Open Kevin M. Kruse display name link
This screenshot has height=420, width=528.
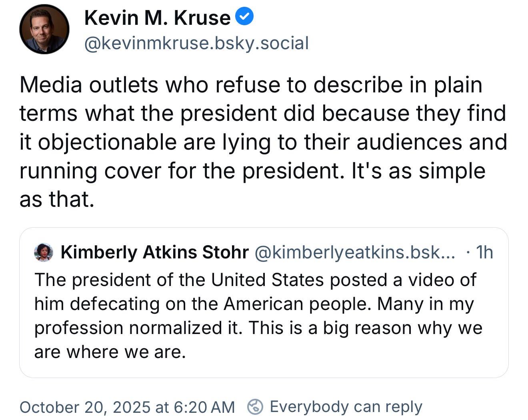coord(157,18)
